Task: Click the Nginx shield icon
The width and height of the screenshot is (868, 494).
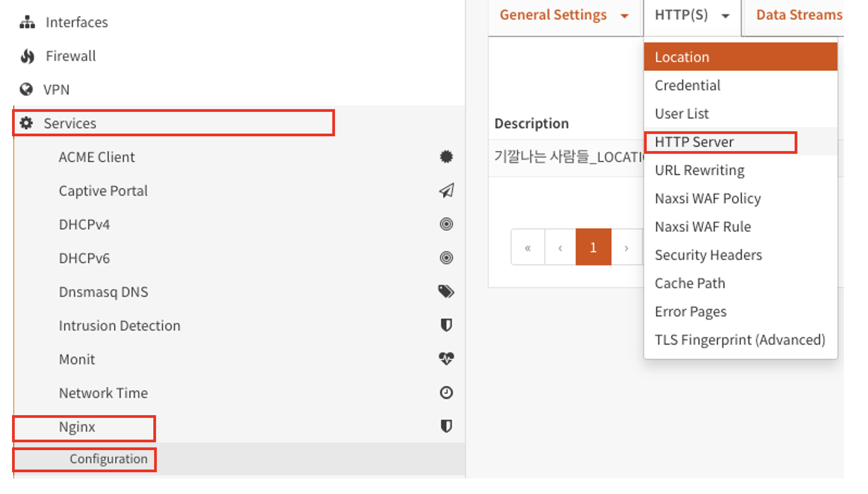Action: click(x=446, y=426)
